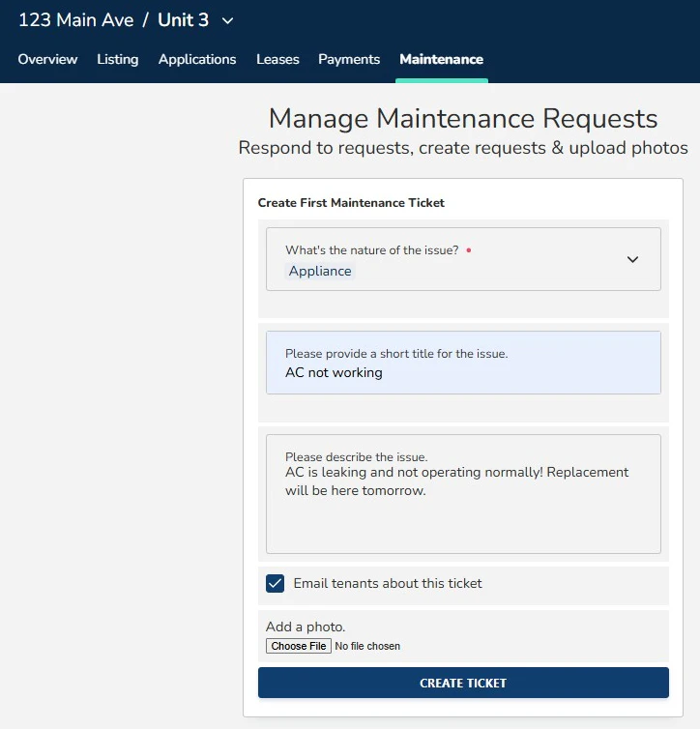Focus the short title field with AC not working
The image size is (700, 729).
click(x=463, y=363)
